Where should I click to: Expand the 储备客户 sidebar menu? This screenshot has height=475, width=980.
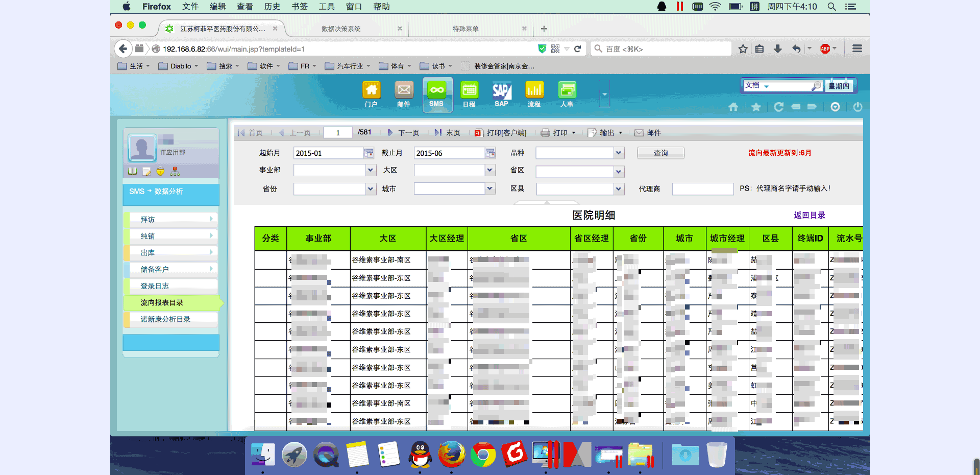pyautogui.click(x=171, y=269)
